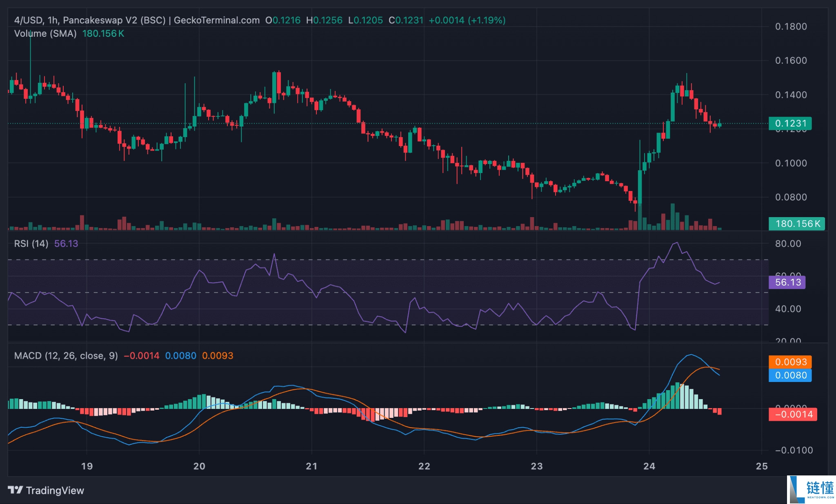The height and width of the screenshot is (504, 836).
Task: Select the 4/USD Pancakeswap chart title
Action: pos(137,20)
